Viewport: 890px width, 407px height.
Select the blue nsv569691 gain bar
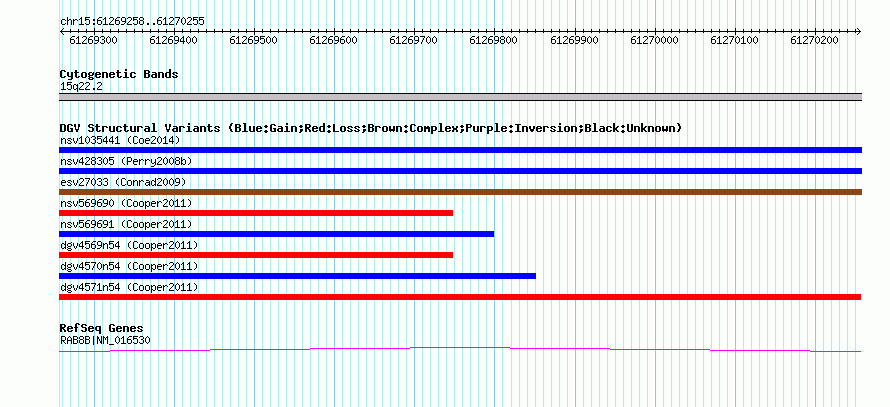276,234
